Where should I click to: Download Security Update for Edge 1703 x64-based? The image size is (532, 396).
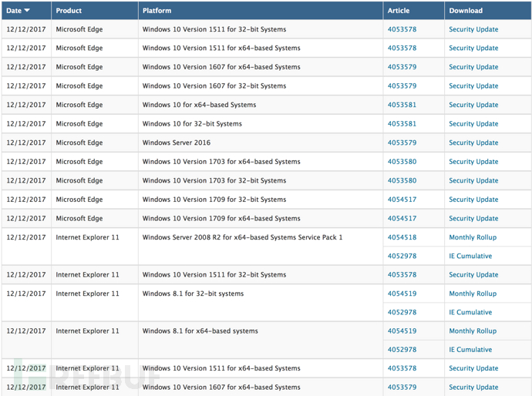[473, 162]
